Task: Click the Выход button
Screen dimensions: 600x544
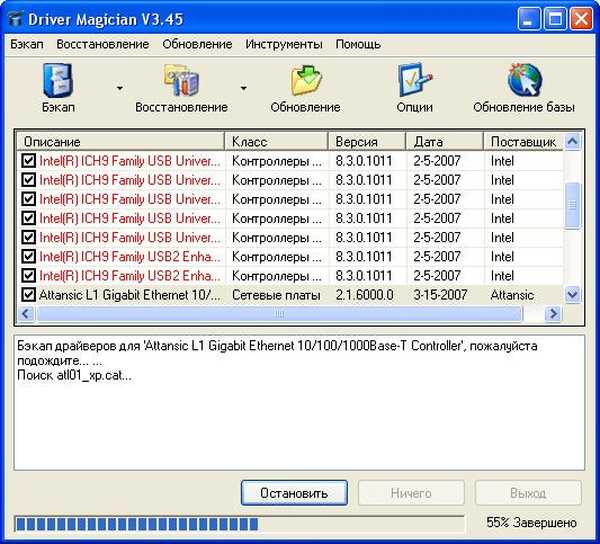Action: click(x=527, y=493)
